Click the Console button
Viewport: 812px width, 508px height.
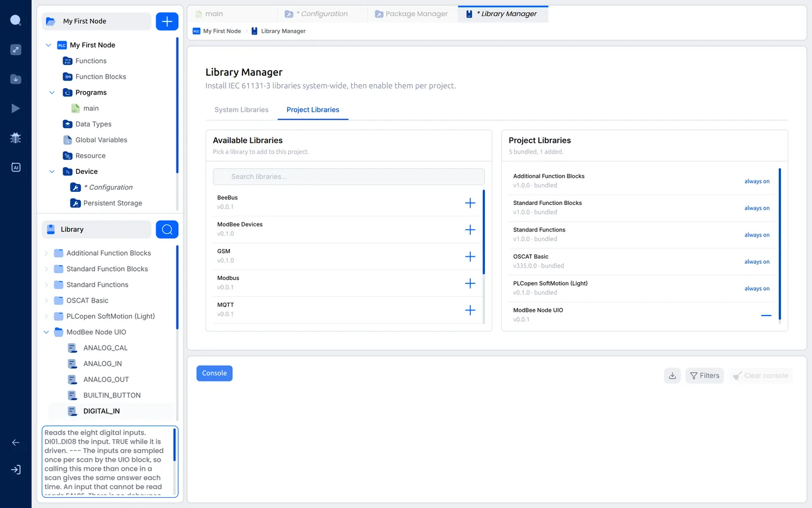click(x=214, y=373)
